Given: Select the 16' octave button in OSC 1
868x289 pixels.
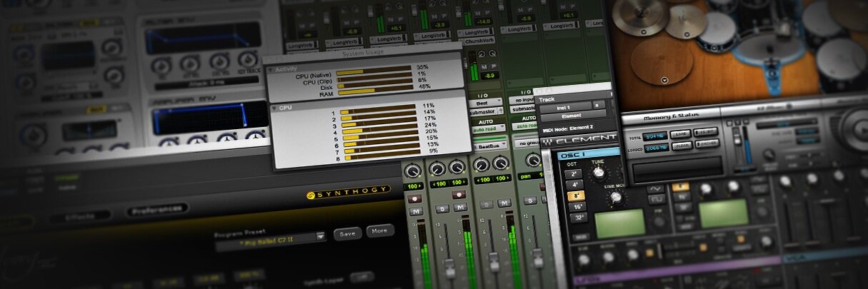Looking at the screenshot, I should [577, 207].
